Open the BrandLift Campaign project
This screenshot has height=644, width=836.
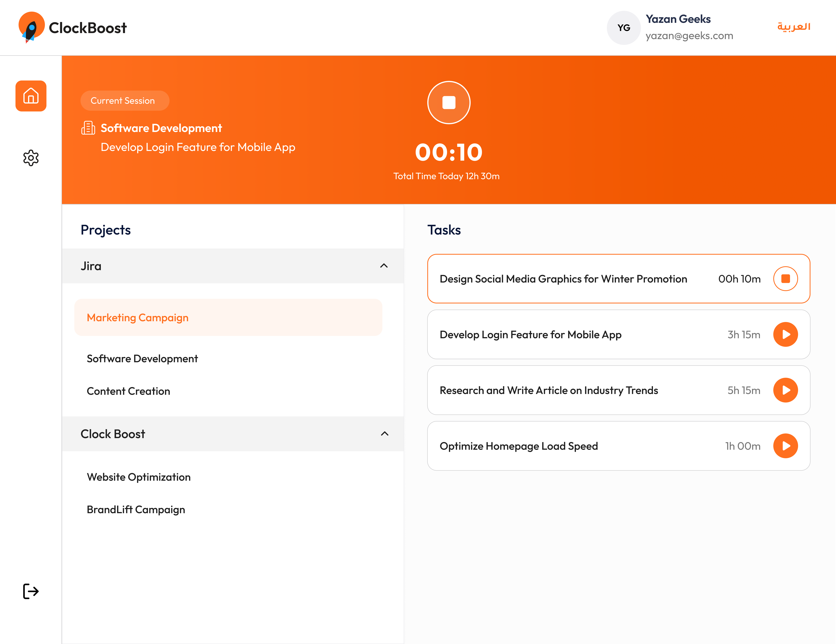pos(136,510)
